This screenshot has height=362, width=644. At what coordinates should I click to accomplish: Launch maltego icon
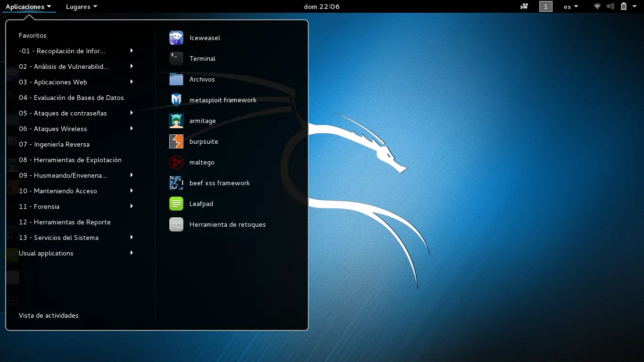pyautogui.click(x=176, y=162)
